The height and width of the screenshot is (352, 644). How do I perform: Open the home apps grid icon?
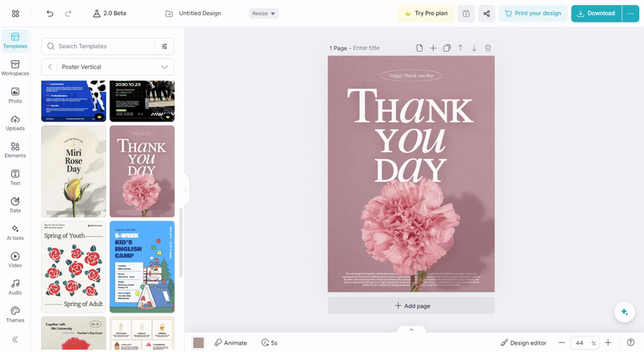click(x=15, y=14)
